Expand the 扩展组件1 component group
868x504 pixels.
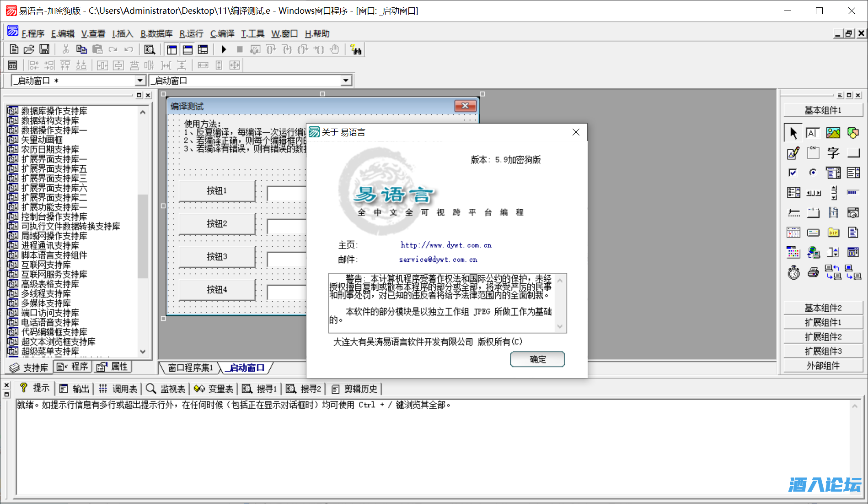pos(823,322)
